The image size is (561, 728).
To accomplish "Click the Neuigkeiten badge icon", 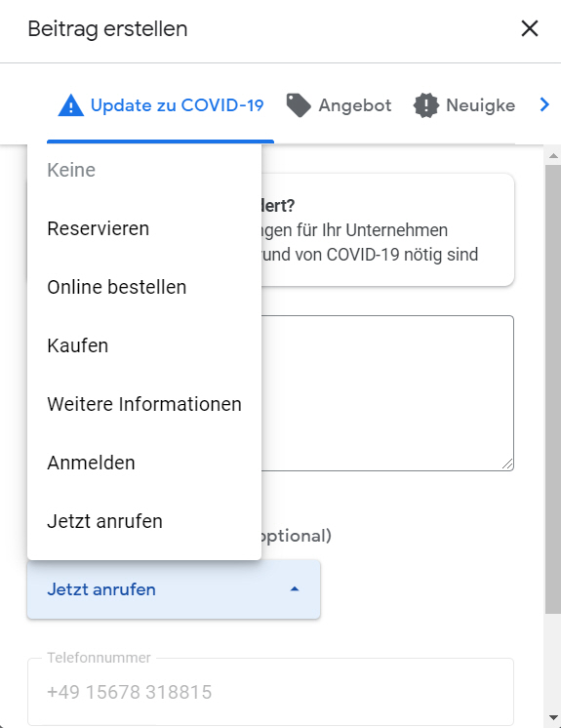I will (x=425, y=105).
